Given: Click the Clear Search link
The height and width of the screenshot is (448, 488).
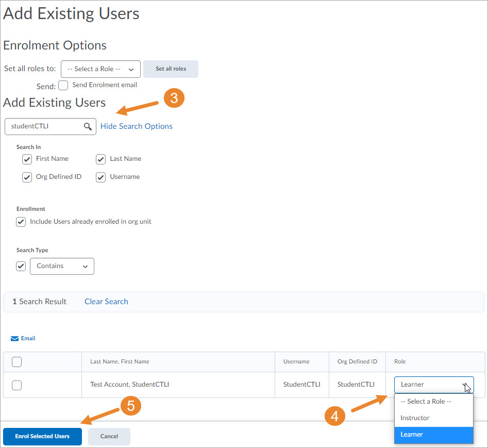Looking at the screenshot, I should pos(106,302).
